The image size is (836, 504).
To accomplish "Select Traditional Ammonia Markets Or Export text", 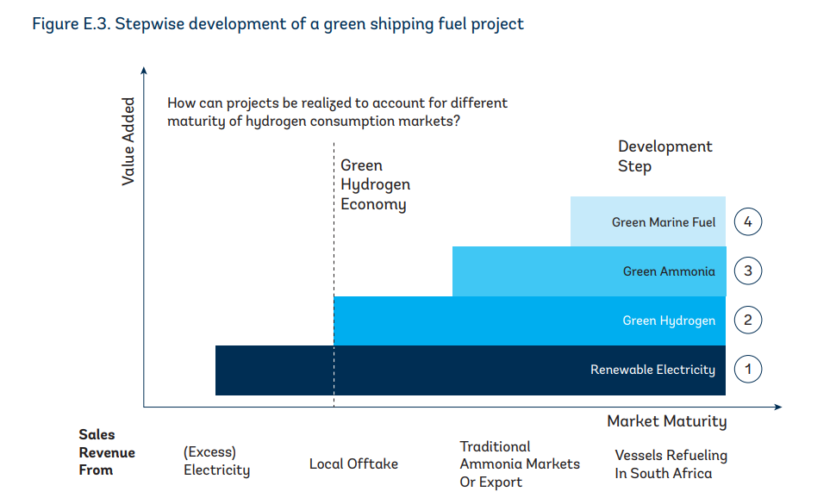I will coord(519,464).
